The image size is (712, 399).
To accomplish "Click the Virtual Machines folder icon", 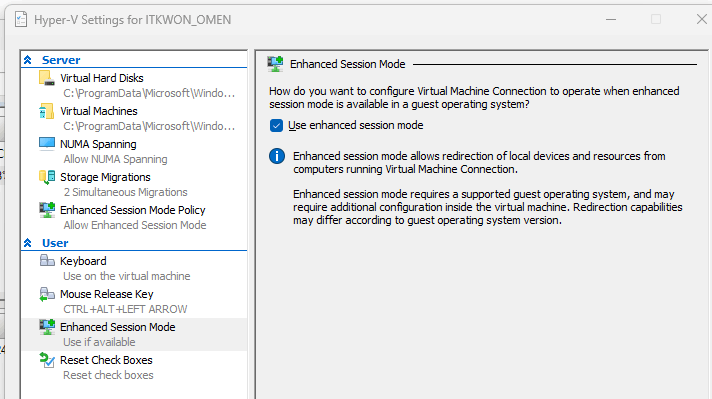I will 47,111.
